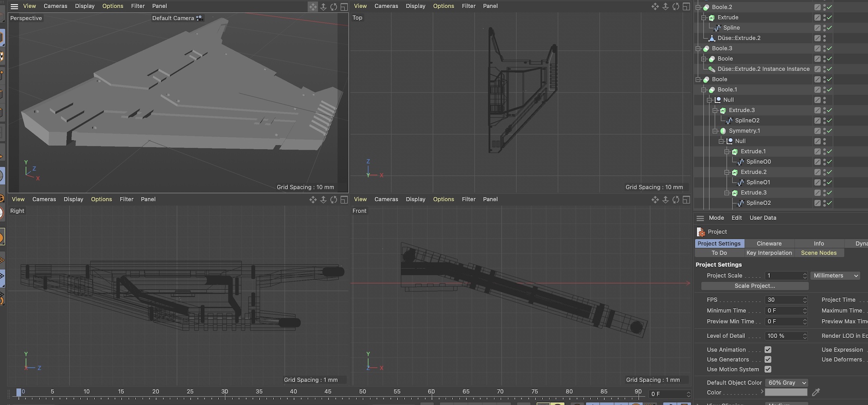Click the Symmetry.1 object icon
Image resolution: width=868 pixels, height=405 pixels.
[x=723, y=131]
